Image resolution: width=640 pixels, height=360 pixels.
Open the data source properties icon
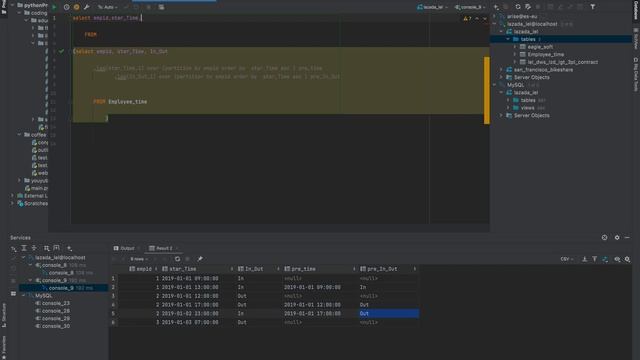pos(528,7)
